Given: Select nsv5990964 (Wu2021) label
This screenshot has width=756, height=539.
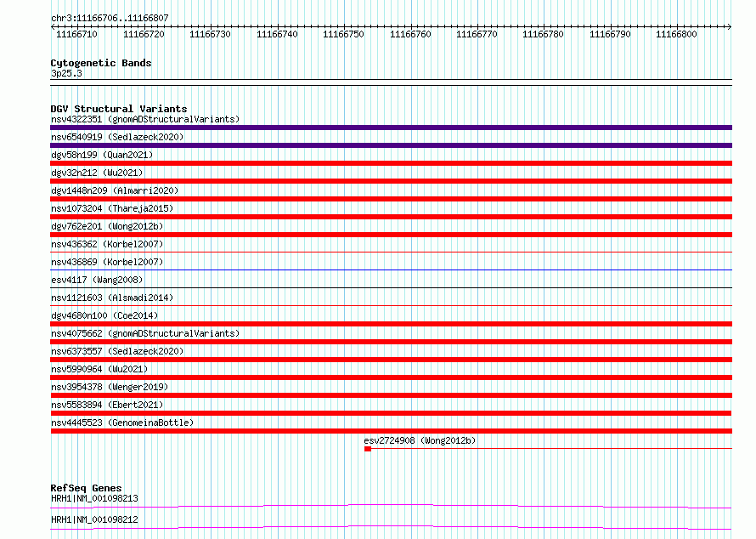Looking at the screenshot, I should (99, 369).
